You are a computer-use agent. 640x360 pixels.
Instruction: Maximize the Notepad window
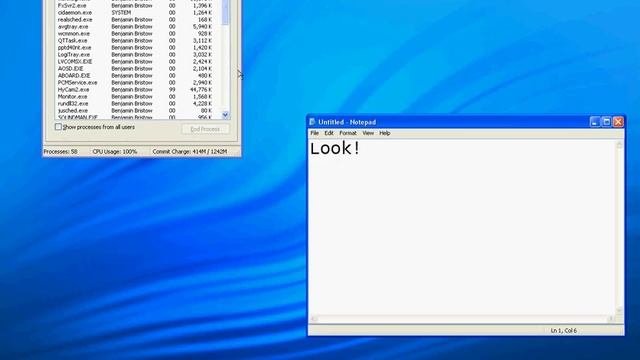[607, 122]
